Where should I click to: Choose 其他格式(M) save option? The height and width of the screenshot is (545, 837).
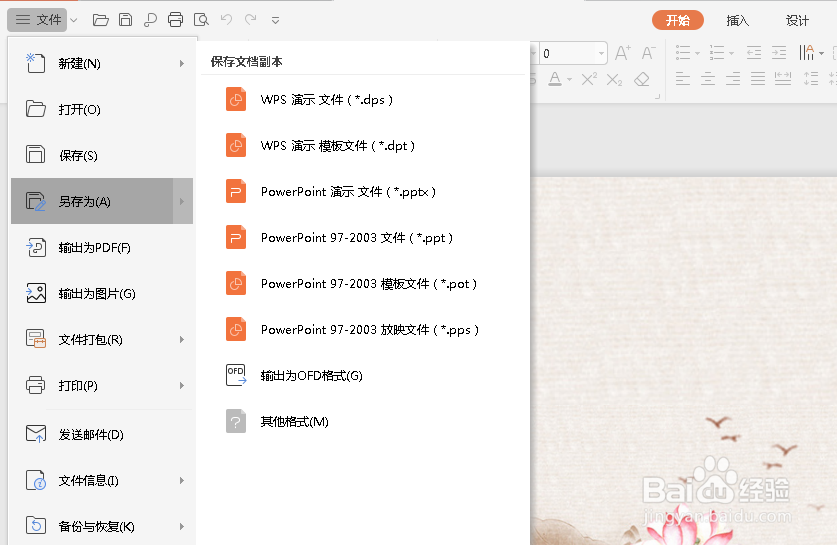363,422
